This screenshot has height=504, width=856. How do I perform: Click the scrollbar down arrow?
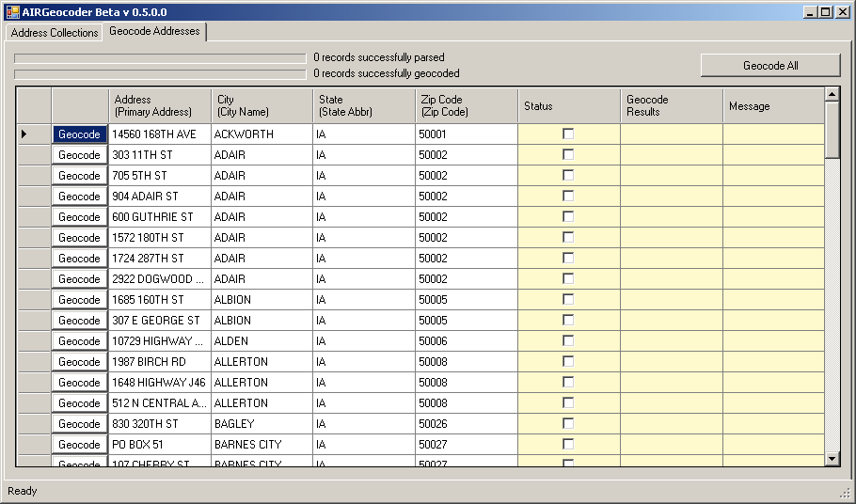click(x=832, y=458)
